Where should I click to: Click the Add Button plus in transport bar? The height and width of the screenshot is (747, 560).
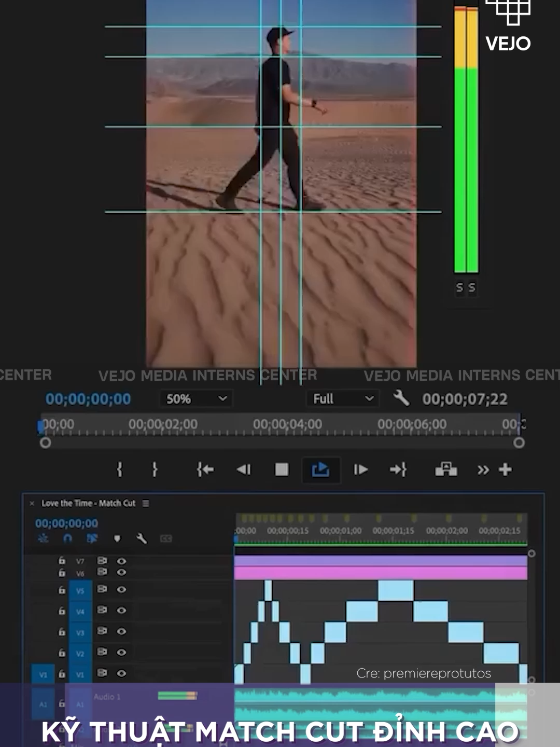(506, 469)
